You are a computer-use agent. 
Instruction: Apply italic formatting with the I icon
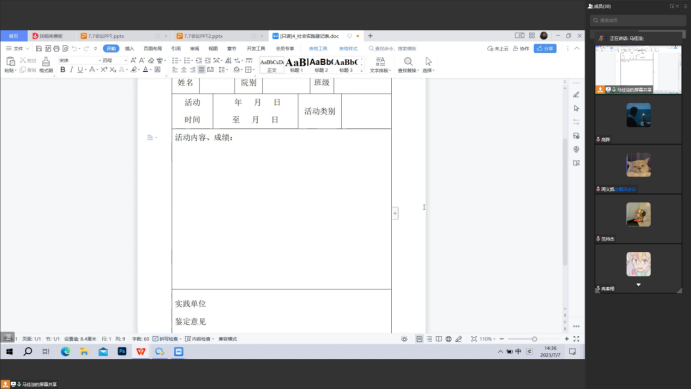click(x=71, y=70)
